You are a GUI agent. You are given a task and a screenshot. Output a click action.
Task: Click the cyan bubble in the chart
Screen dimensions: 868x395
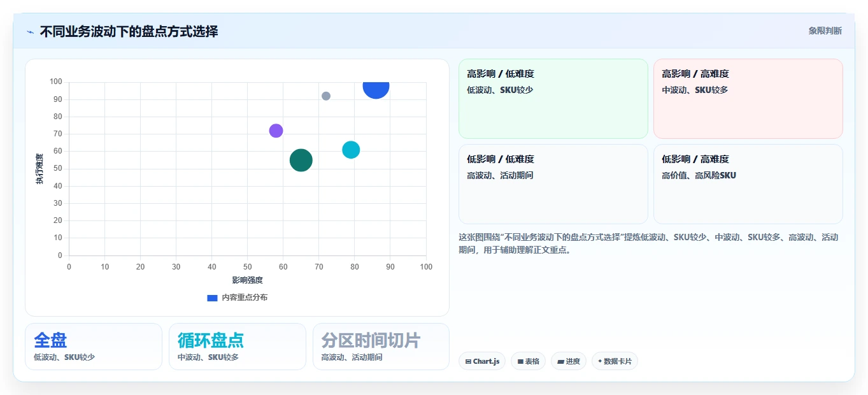pos(351,150)
